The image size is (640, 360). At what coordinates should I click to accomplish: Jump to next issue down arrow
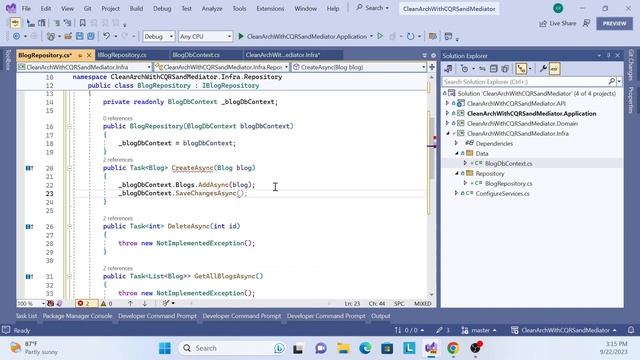coord(144,303)
